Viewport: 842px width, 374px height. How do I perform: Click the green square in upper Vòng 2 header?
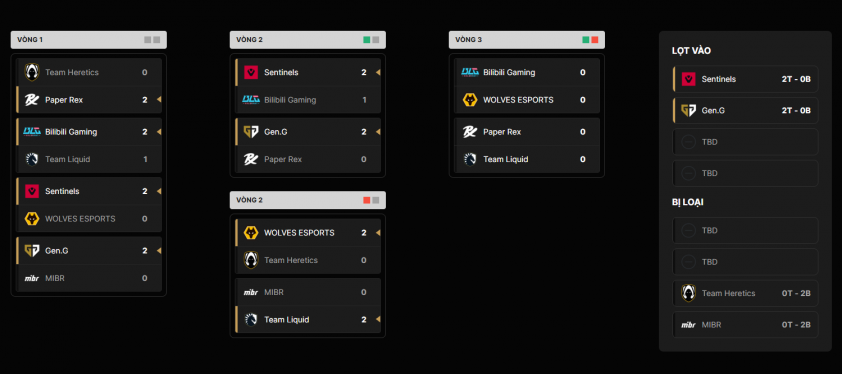367,40
